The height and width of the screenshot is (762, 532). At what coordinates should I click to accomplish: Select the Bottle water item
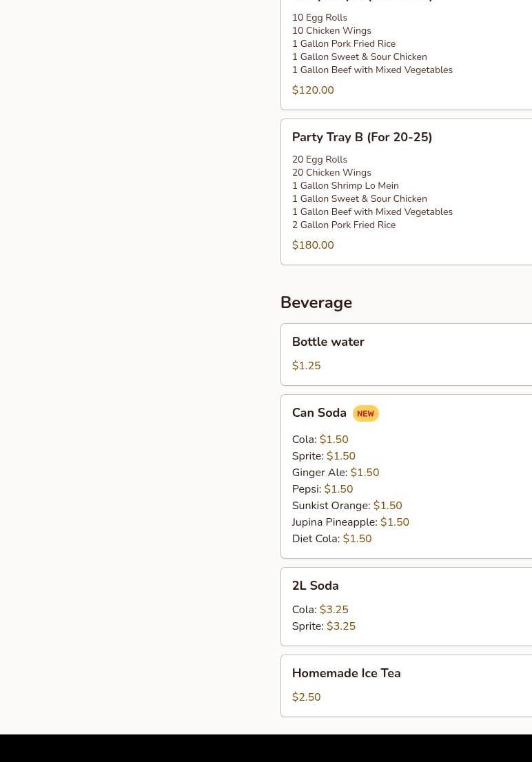(328, 342)
